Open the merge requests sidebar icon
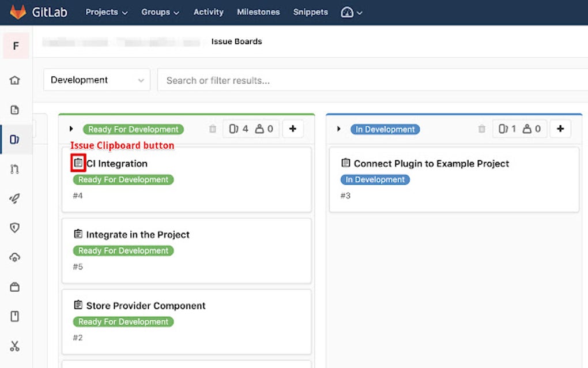 [15, 169]
